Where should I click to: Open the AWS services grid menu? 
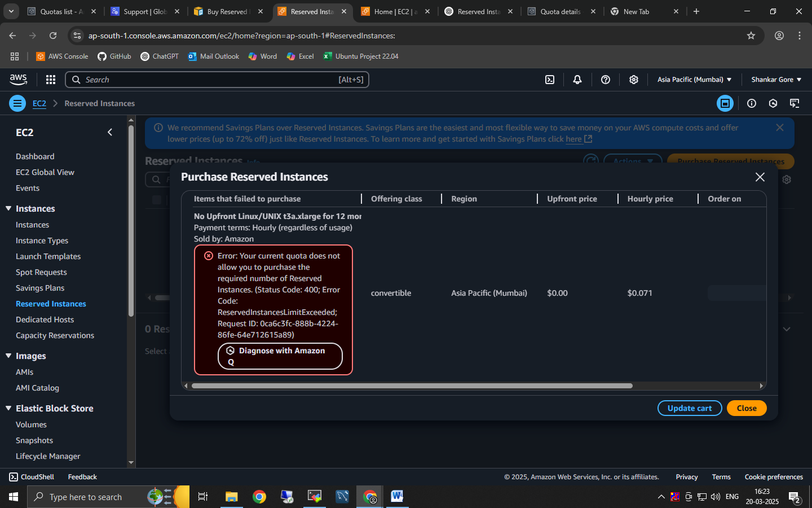coord(51,80)
